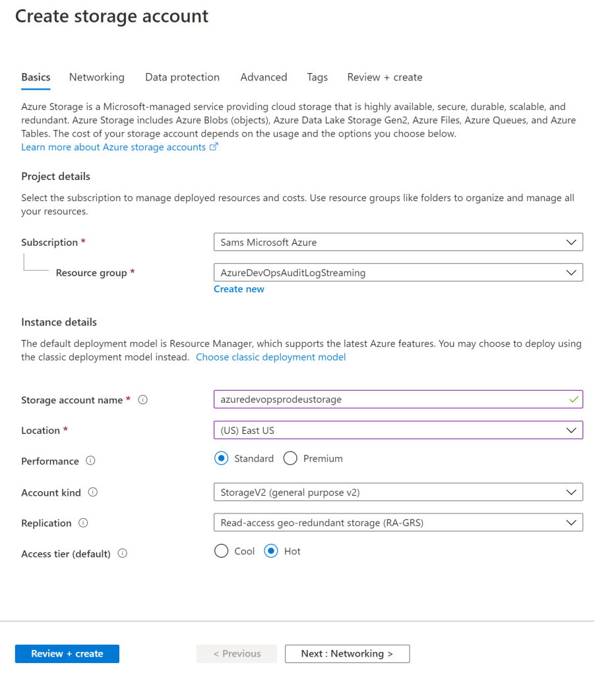The image size is (616, 675).
Task: Click the Review + create button
Action: [67, 653]
